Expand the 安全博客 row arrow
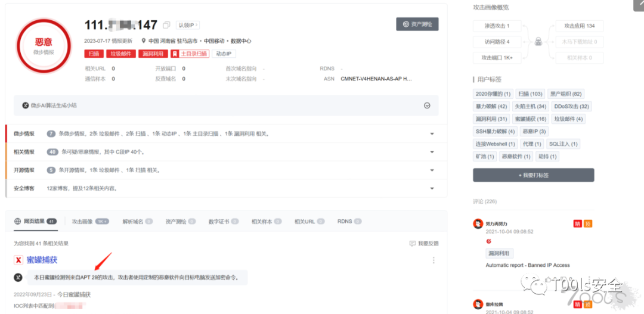Image resolution: width=644 pixels, height=314 pixels. [x=432, y=188]
